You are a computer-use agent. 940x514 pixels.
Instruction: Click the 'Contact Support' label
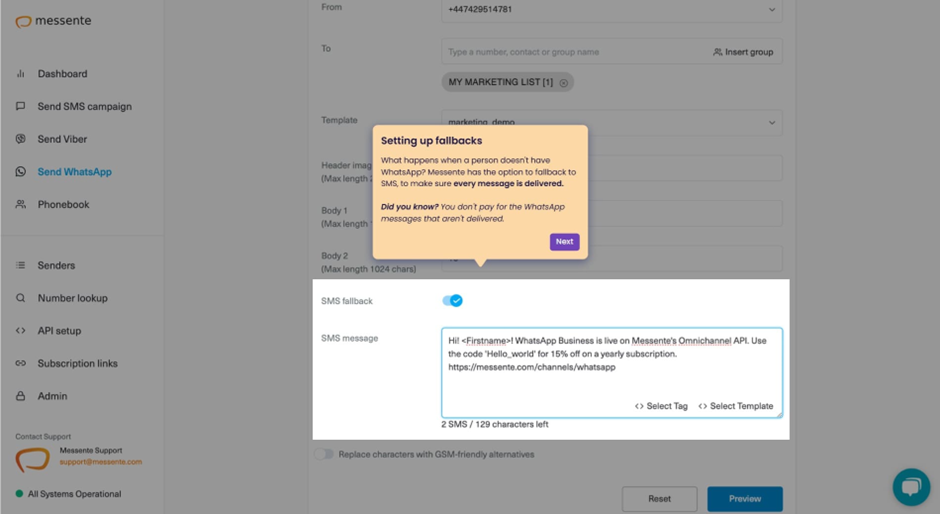[x=43, y=437]
